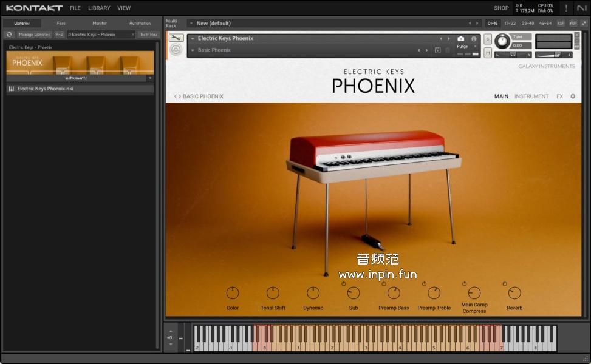
Task: Open instrument edit mode with wrench icon
Action: click(x=176, y=38)
